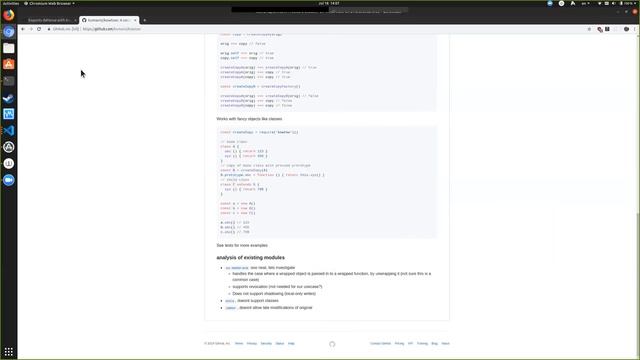The image size is (640, 360).
Task: Click 'Works with fancy objects like classes' text
Action: pyautogui.click(x=249, y=119)
